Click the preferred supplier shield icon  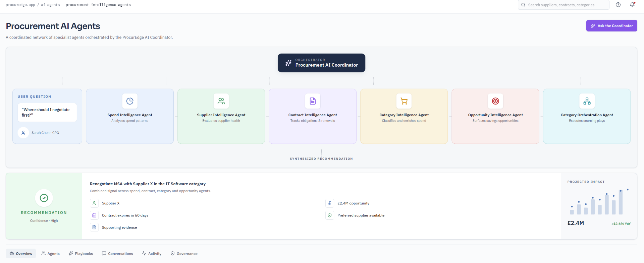point(330,215)
